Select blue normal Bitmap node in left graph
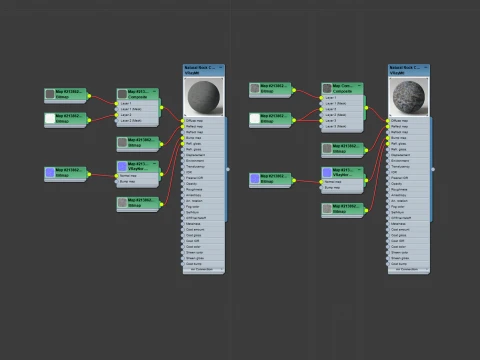 (65, 173)
